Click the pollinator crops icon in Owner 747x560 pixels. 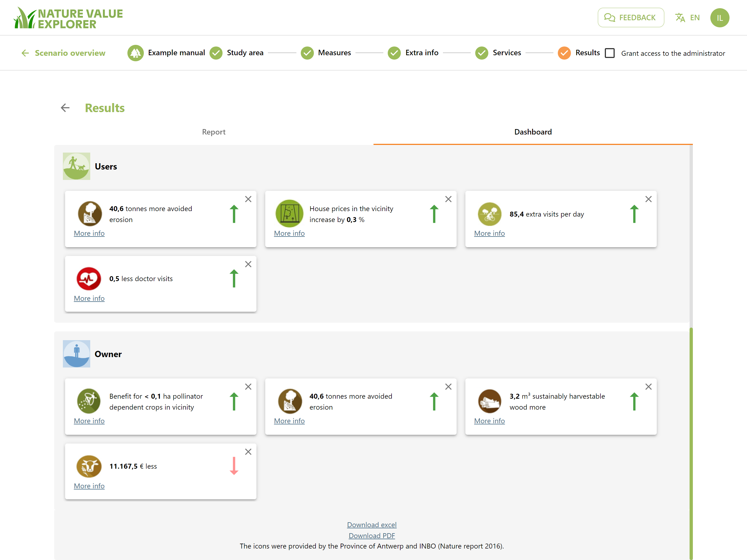(x=89, y=401)
